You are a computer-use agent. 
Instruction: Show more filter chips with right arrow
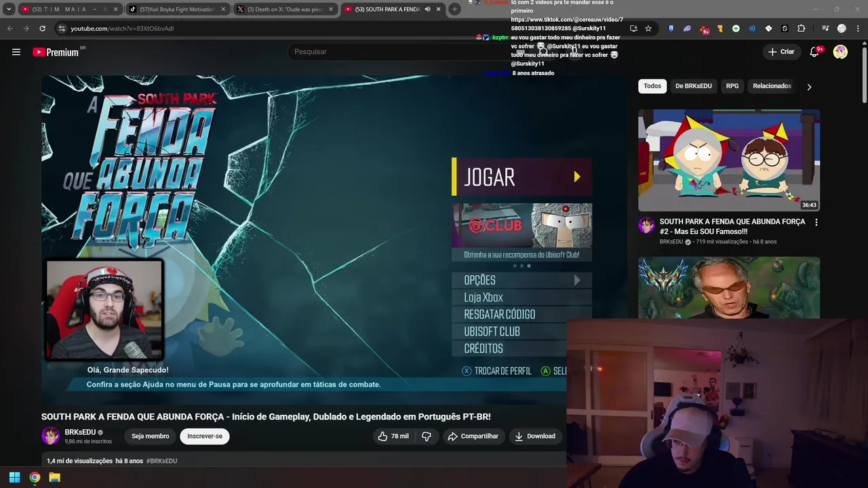tap(809, 87)
